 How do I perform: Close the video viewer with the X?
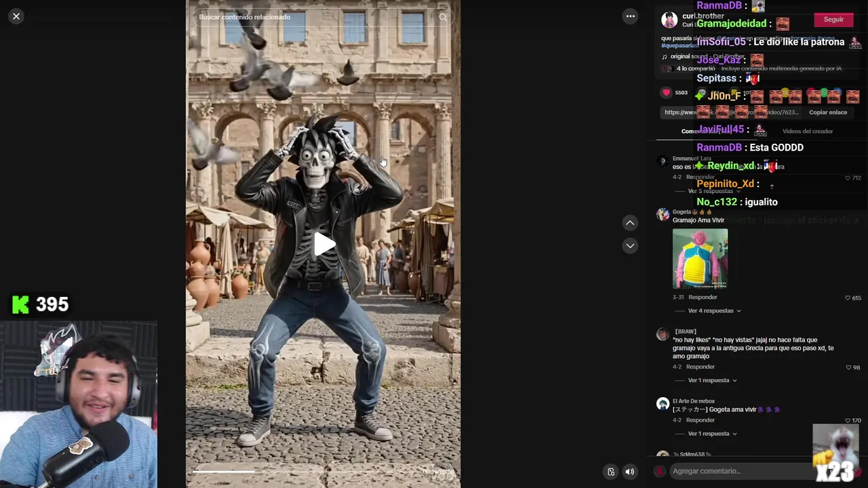click(x=16, y=16)
